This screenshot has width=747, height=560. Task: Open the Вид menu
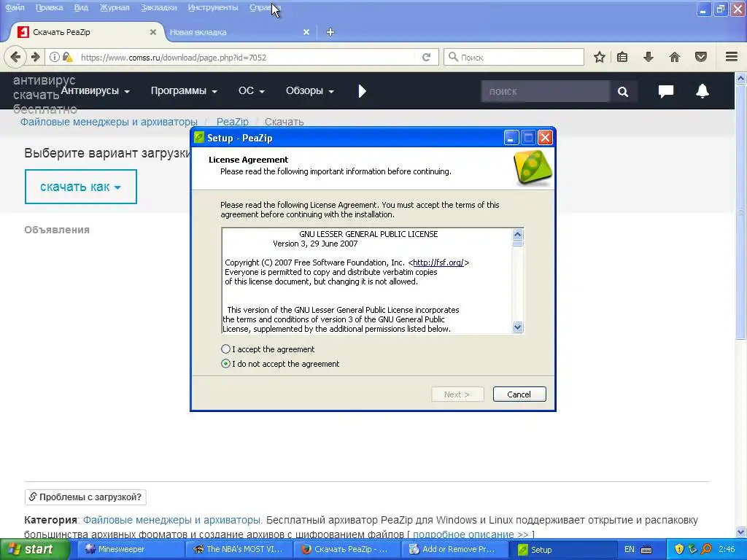point(81,7)
